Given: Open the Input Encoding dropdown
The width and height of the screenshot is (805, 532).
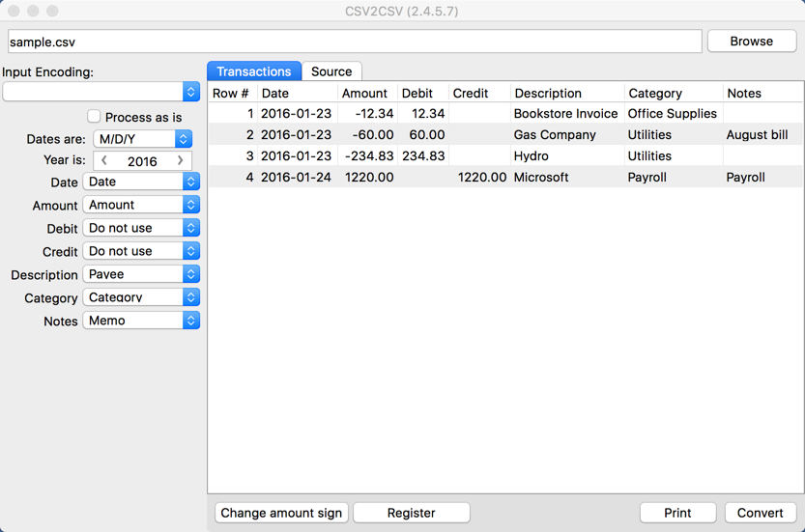Looking at the screenshot, I should (101, 92).
